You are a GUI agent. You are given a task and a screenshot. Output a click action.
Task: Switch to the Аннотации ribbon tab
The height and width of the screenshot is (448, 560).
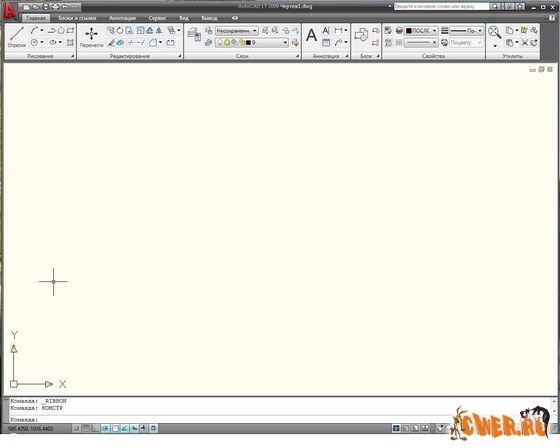(122, 18)
